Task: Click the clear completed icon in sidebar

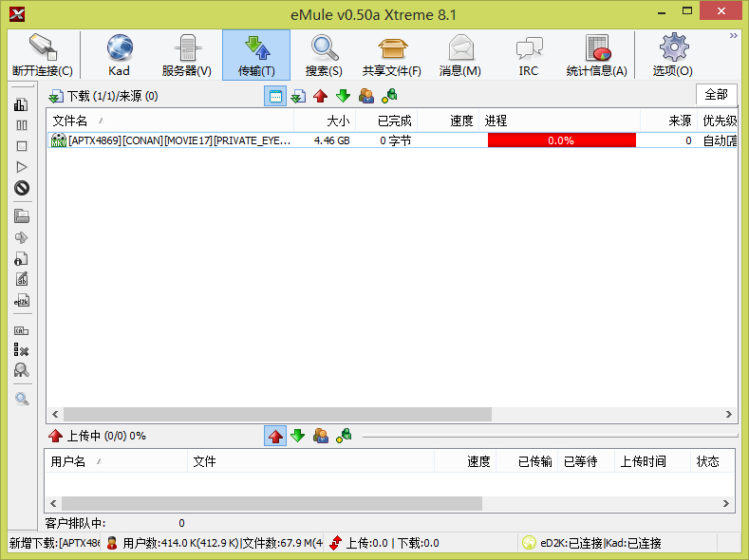Action: click(x=22, y=350)
